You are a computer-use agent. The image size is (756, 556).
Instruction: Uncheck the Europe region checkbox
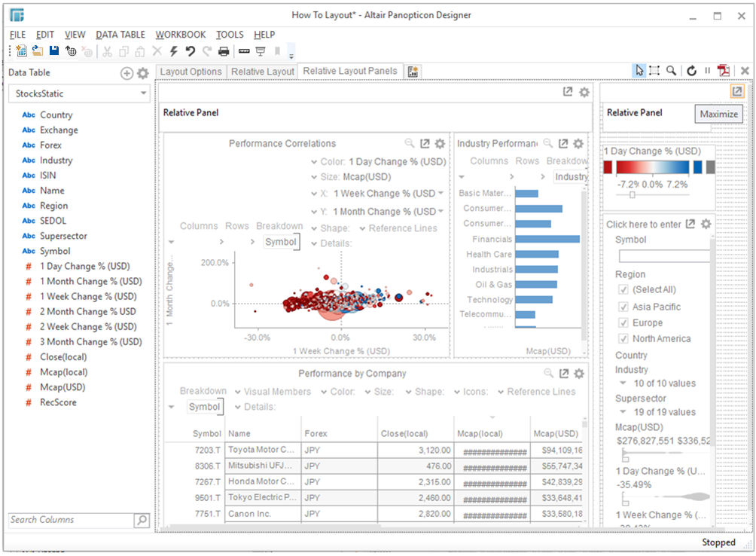pos(623,322)
